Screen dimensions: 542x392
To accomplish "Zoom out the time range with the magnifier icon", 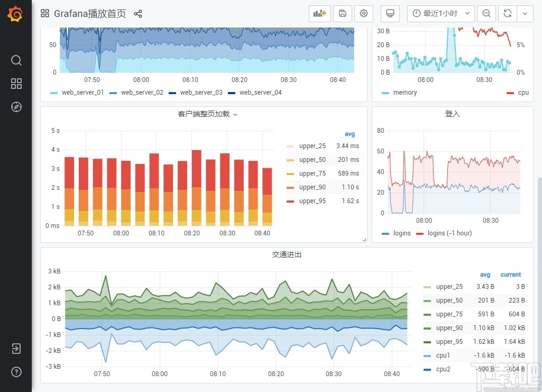I will (x=486, y=13).
